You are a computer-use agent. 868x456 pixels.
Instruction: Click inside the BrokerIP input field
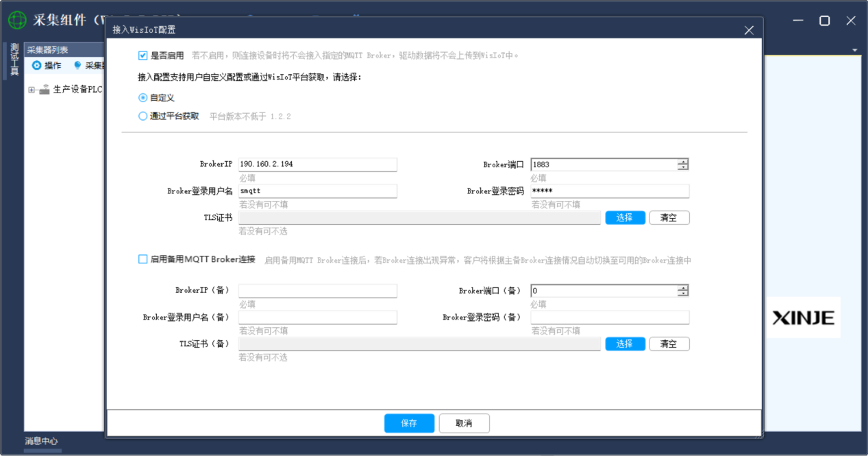(x=317, y=164)
